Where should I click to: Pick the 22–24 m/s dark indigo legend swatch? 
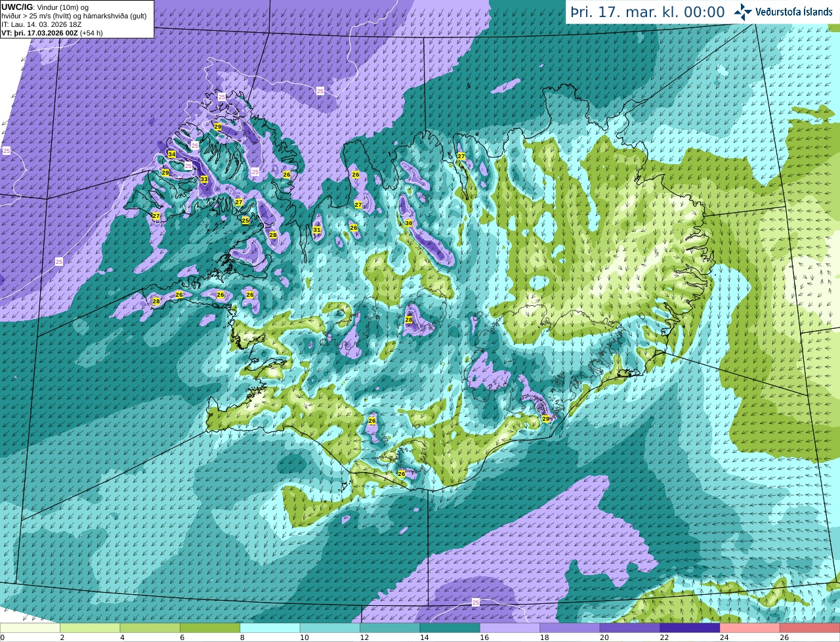pos(690,628)
